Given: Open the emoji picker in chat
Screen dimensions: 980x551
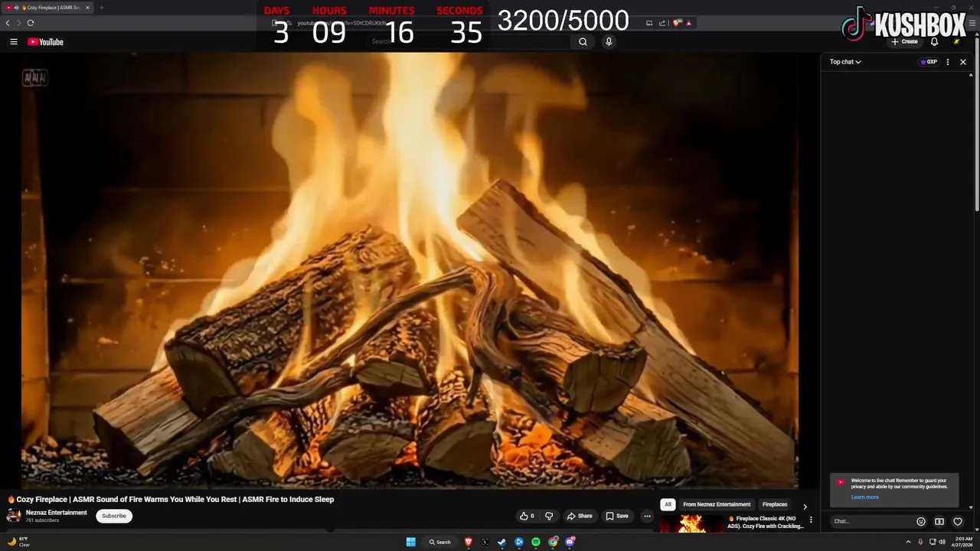Looking at the screenshot, I should click(921, 521).
